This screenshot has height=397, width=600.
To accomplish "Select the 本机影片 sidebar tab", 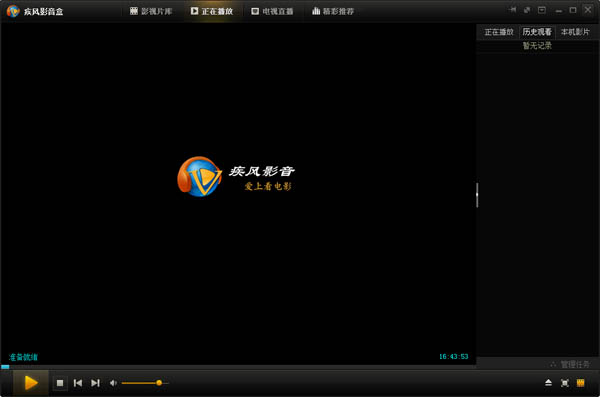I will click(x=575, y=32).
